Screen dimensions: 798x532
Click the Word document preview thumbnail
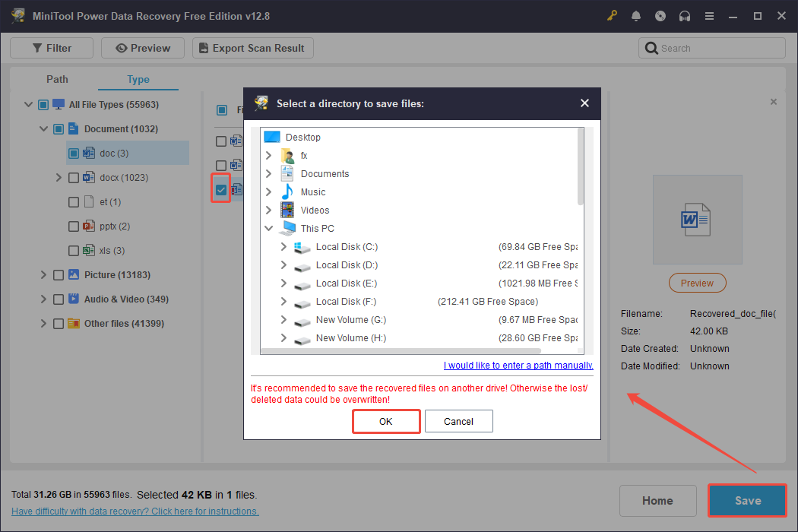(x=697, y=220)
